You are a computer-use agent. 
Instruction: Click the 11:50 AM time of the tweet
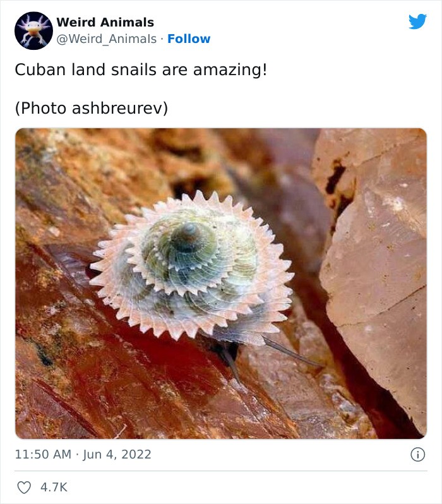(x=43, y=454)
